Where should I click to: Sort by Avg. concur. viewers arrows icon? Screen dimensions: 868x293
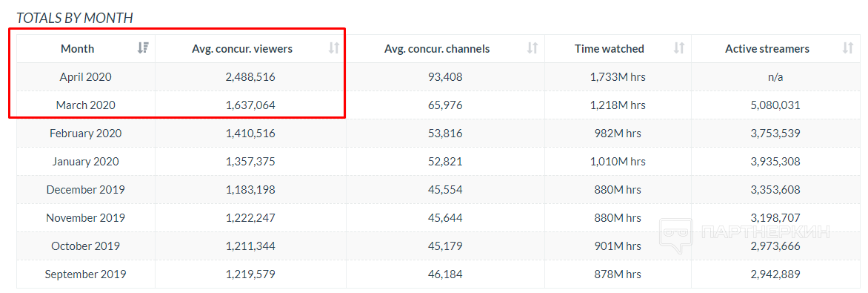tap(334, 48)
